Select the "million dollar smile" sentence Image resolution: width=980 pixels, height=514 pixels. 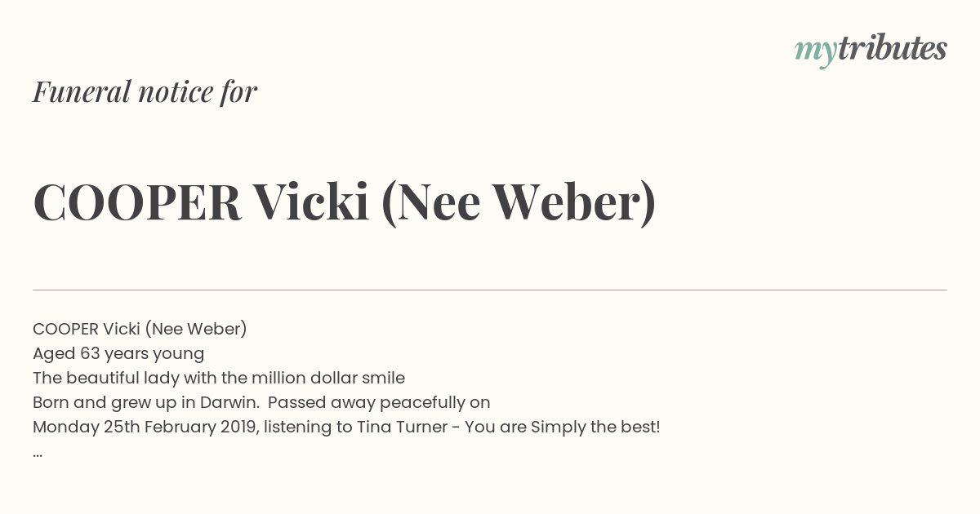219,378
